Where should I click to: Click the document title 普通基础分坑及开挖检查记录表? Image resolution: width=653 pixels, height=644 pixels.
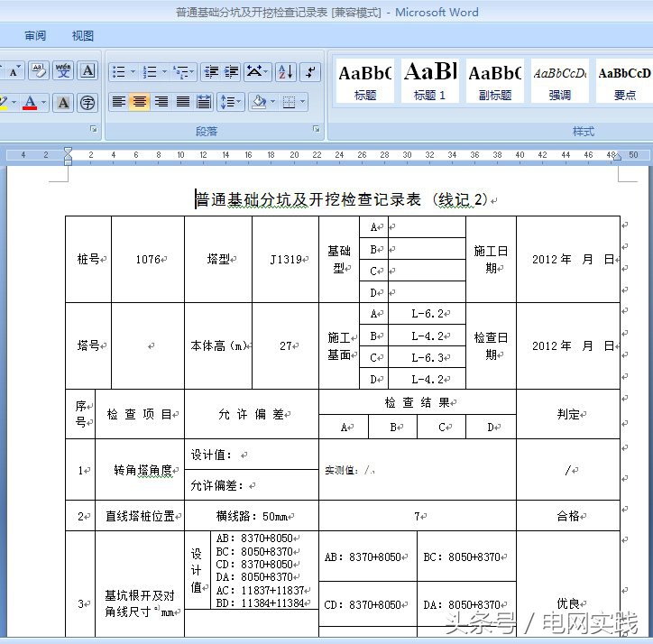[308, 199]
